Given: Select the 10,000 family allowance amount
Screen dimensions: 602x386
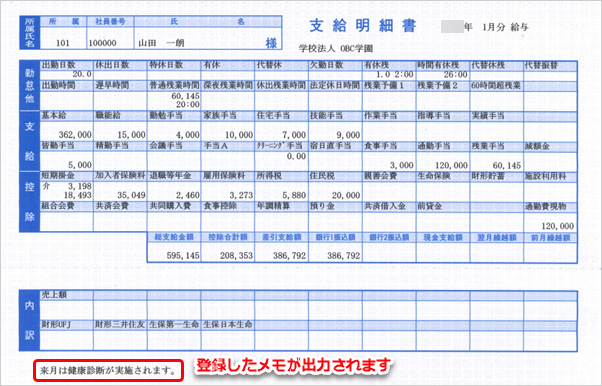Looking at the screenshot, I should tap(239, 135).
